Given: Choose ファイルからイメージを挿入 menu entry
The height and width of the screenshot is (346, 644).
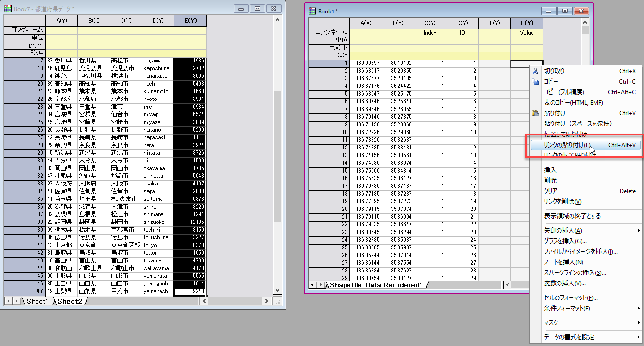Looking at the screenshot, I should click(x=585, y=251).
